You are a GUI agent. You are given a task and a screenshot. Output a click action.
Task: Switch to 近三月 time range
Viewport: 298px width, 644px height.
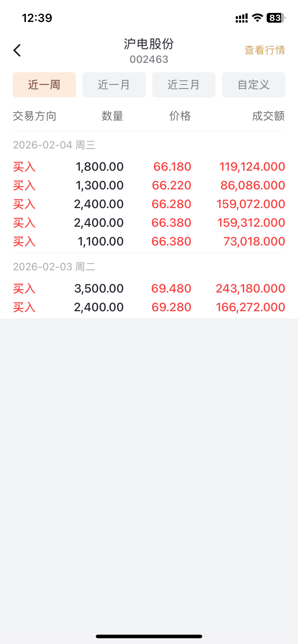[x=184, y=85]
